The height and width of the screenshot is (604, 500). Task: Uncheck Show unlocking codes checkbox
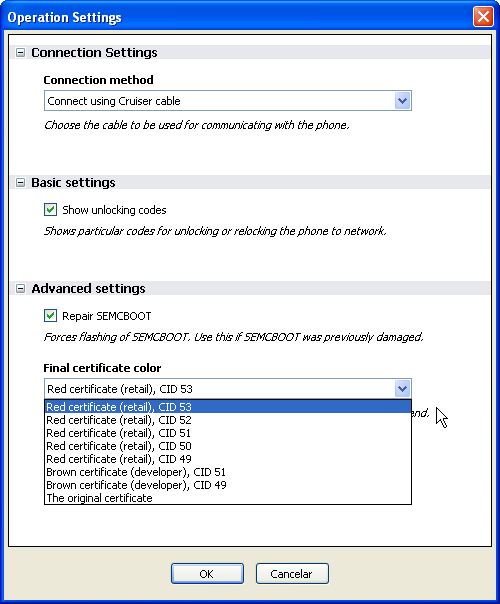[x=50, y=210]
